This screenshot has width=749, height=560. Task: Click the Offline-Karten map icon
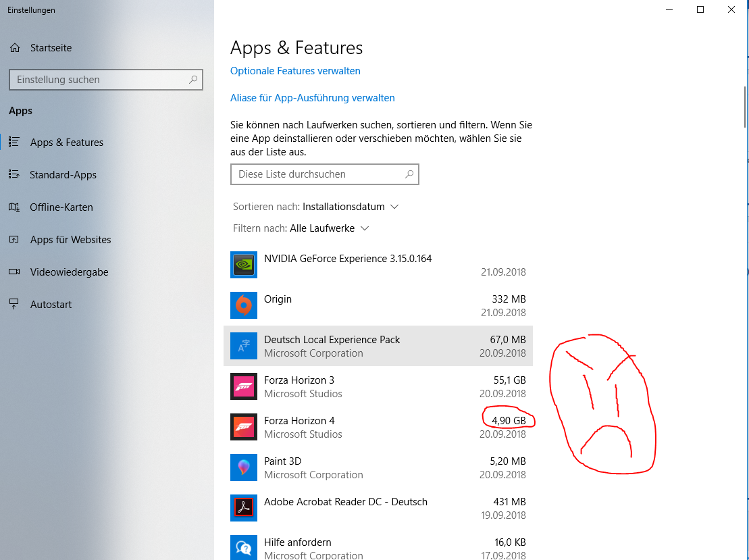coord(14,207)
